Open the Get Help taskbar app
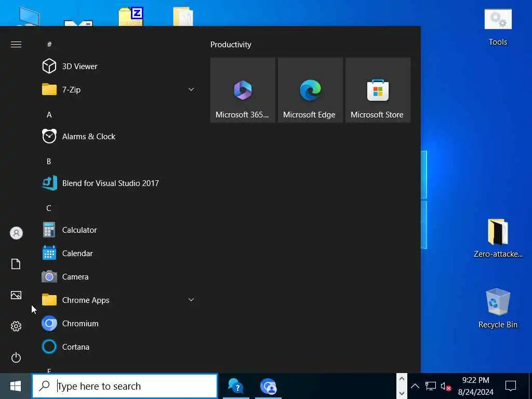This screenshot has height=399, width=532. coord(236,386)
